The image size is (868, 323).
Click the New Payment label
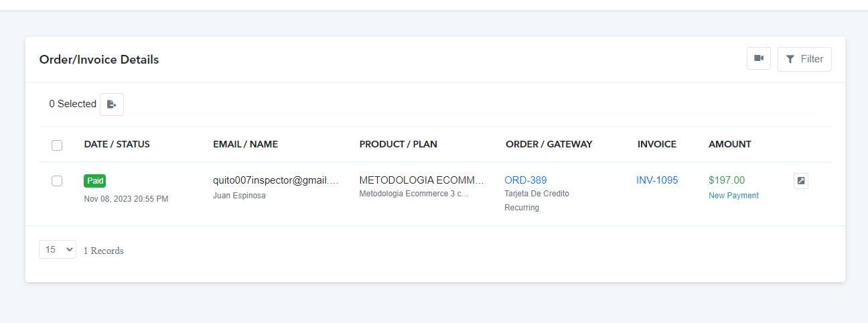click(x=733, y=196)
